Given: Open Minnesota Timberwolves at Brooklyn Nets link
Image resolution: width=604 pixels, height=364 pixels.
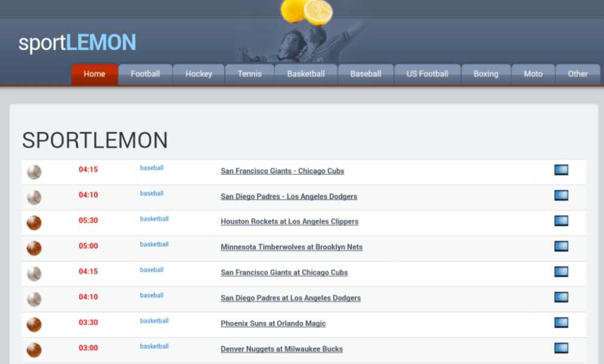Looking at the screenshot, I should tap(292, 247).
